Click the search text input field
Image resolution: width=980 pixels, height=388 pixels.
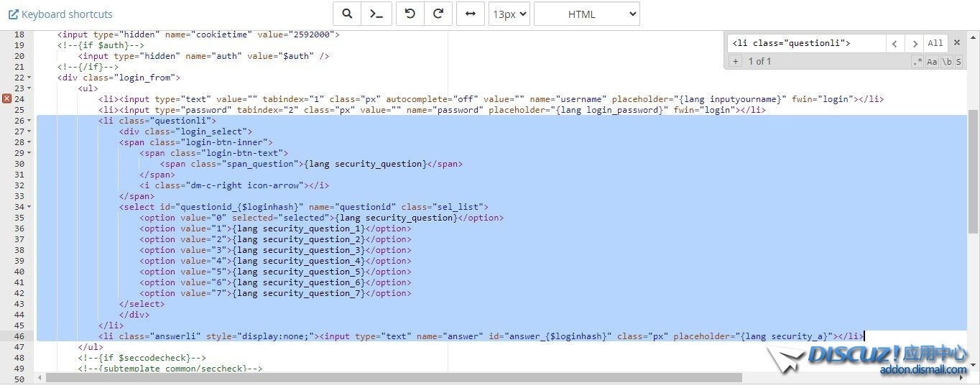[x=806, y=43]
